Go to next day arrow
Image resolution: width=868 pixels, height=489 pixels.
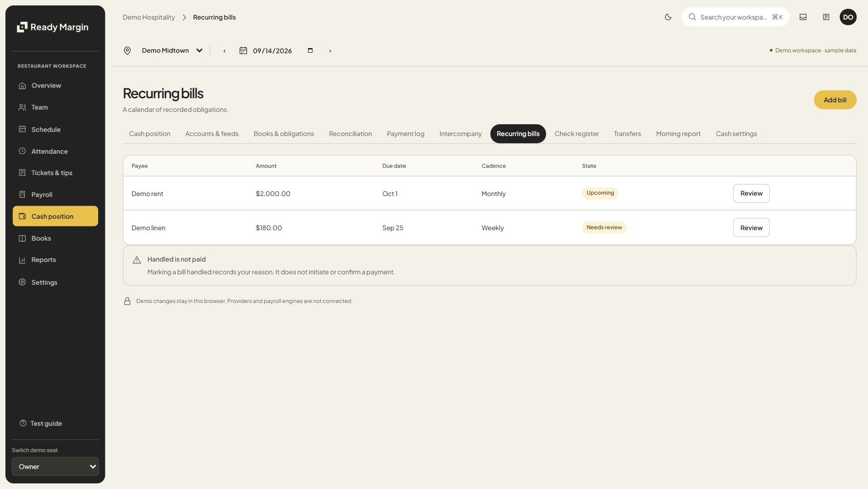pyautogui.click(x=330, y=51)
